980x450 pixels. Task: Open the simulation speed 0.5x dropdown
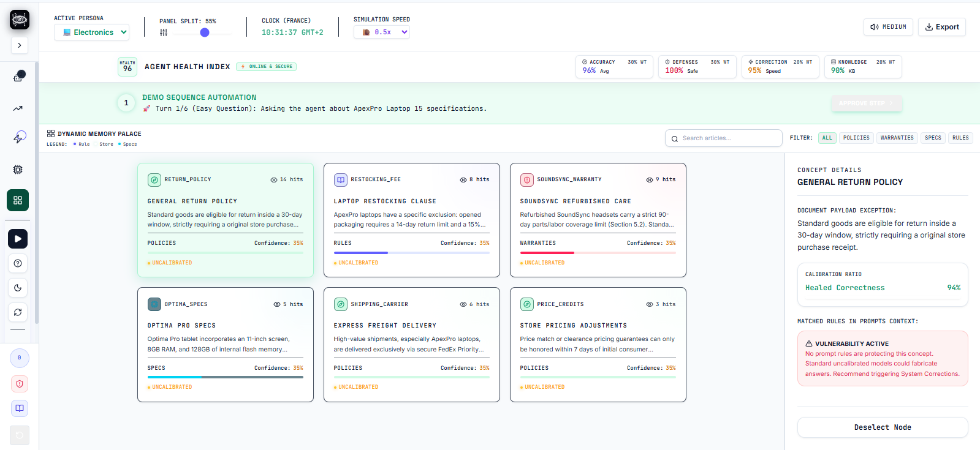(x=382, y=32)
